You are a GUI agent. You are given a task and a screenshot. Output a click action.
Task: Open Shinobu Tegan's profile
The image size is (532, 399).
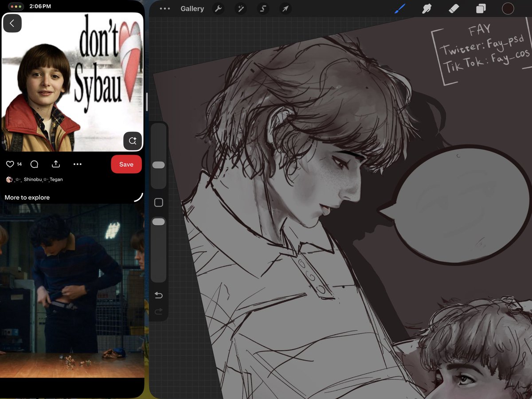point(34,180)
